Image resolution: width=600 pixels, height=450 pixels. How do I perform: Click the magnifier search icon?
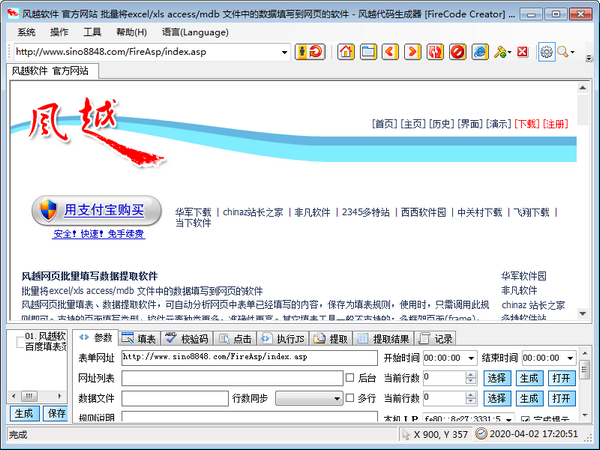point(562,52)
